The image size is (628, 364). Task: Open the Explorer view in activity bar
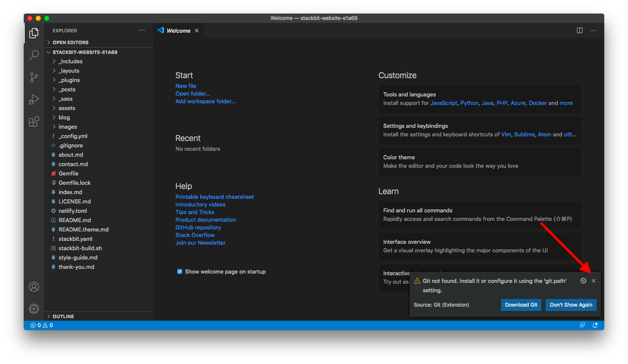click(34, 33)
